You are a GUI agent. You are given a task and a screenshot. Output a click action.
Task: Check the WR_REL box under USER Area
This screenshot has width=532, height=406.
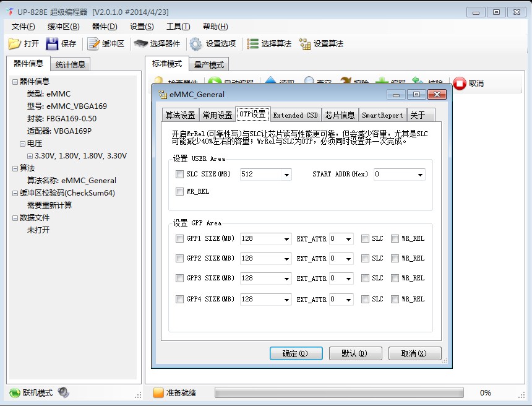179,191
